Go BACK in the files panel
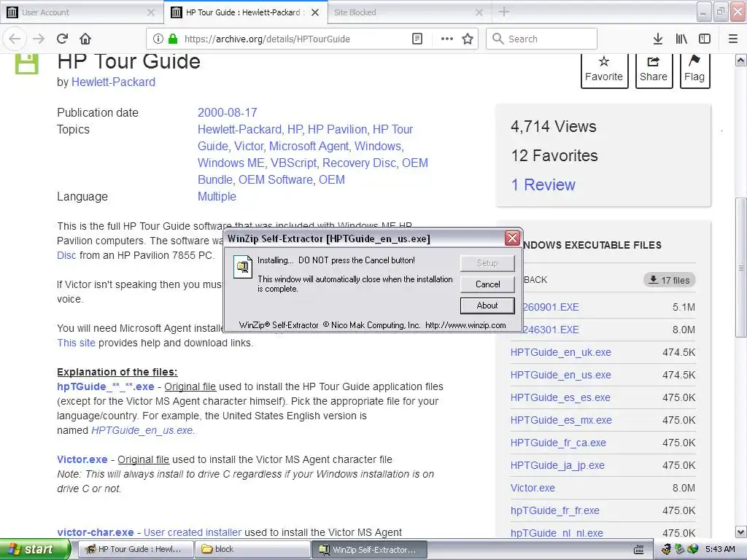This screenshot has width=747, height=560. point(535,280)
